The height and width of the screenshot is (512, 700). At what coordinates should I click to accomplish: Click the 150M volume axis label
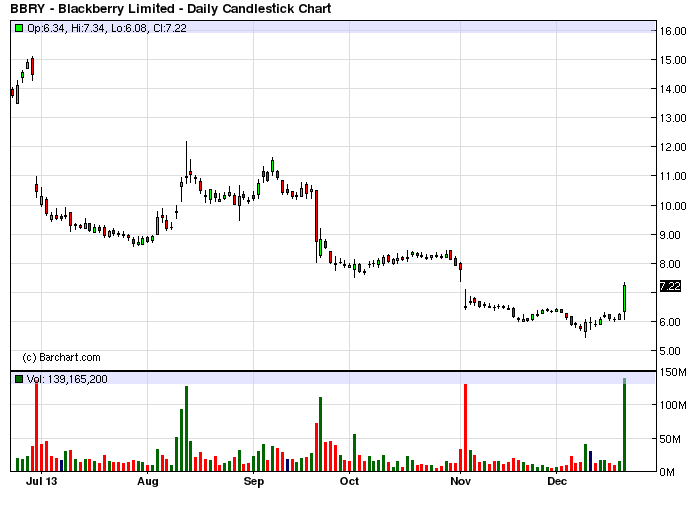pyautogui.click(x=673, y=372)
